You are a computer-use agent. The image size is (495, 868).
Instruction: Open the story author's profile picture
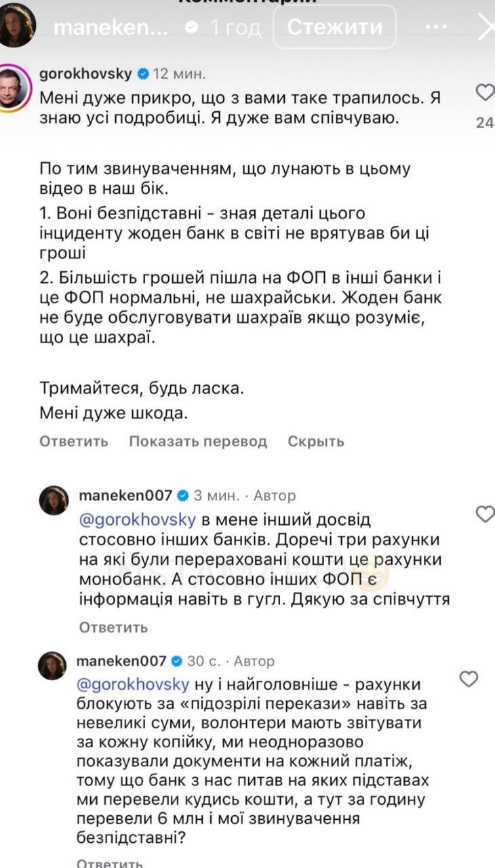pyautogui.click(x=17, y=26)
